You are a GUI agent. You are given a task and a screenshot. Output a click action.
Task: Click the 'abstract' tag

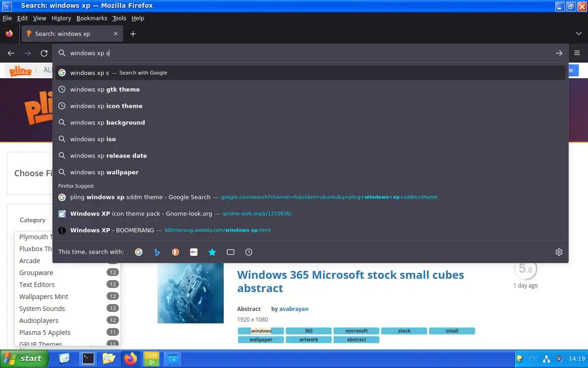pyautogui.click(x=356, y=339)
